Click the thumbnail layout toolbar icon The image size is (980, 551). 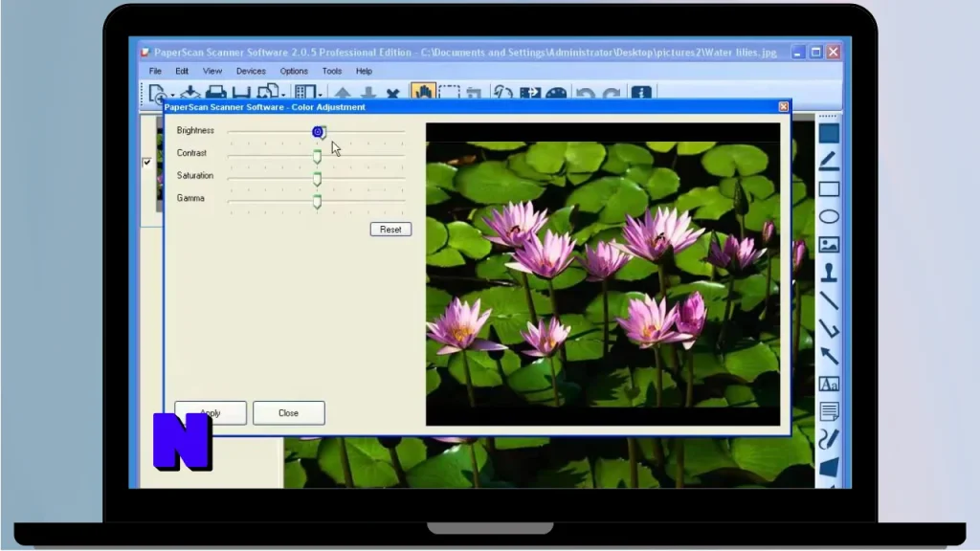pyautogui.click(x=305, y=93)
